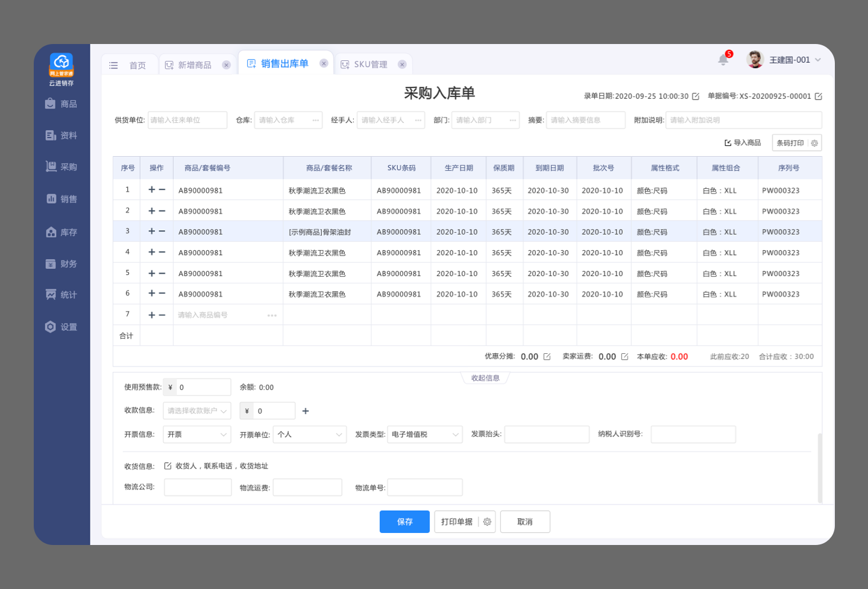Click the 商品 sidebar icon

(51, 104)
